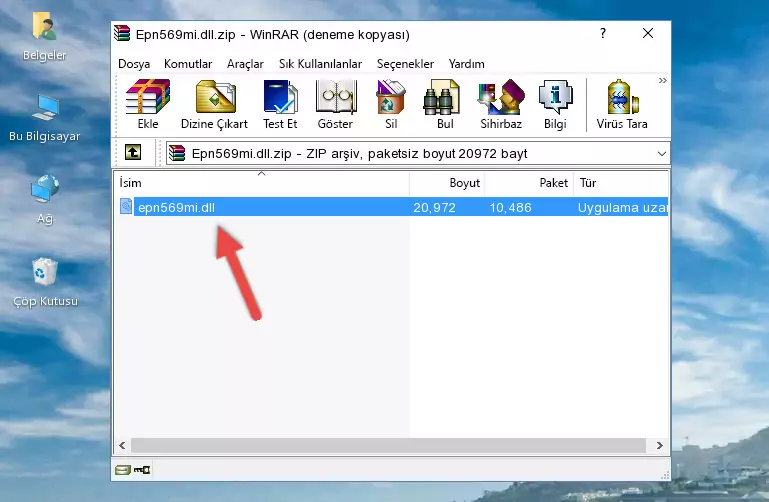Image resolution: width=769 pixels, height=502 pixels.
Task: Open the Komutlar menu
Action: click(x=188, y=64)
